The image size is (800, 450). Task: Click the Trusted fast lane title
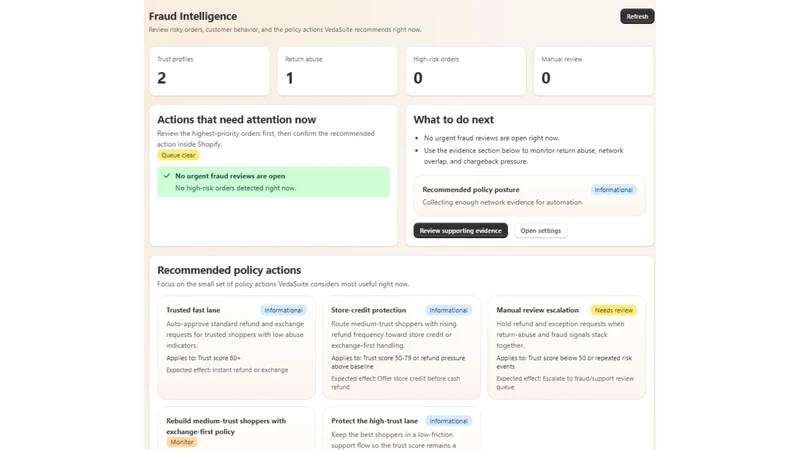[193, 310]
